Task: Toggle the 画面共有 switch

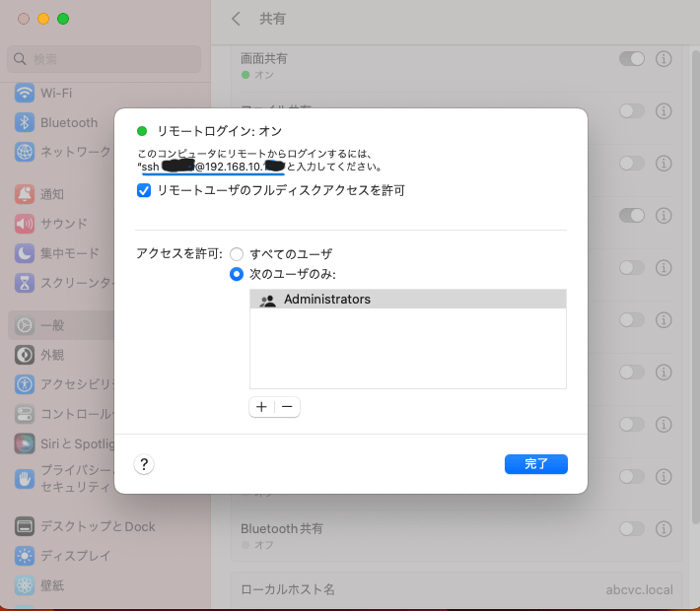Action: [632, 59]
